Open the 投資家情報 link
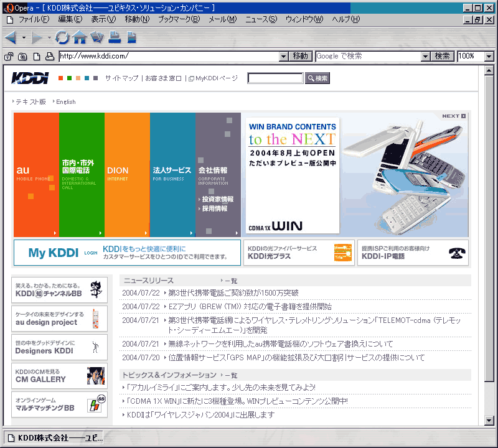 click(x=217, y=199)
